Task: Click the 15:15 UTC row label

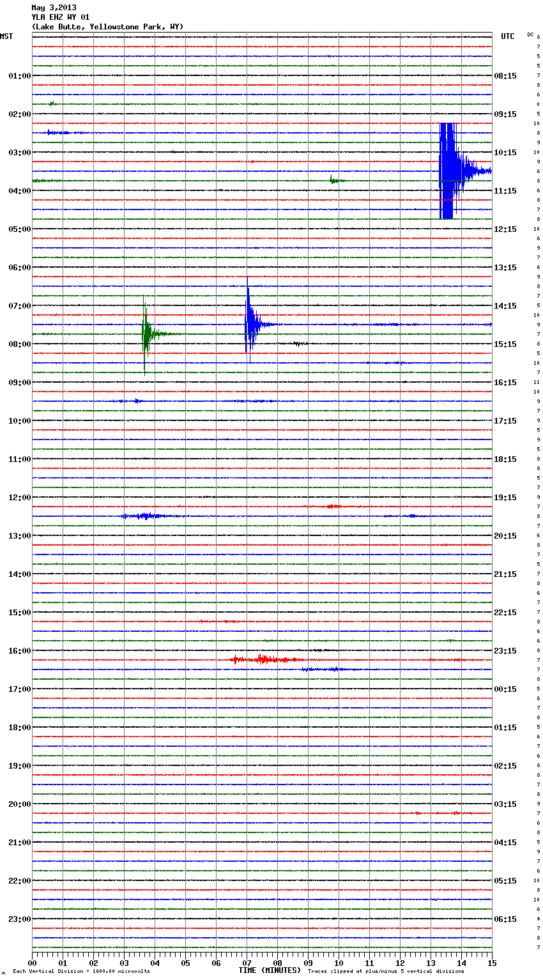Action: coord(505,344)
